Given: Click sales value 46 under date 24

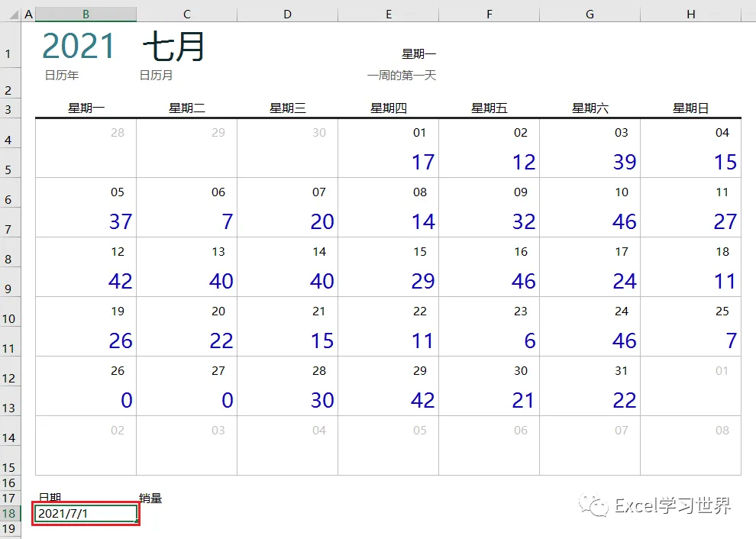Looking at the screenshot, I should 625,341.
